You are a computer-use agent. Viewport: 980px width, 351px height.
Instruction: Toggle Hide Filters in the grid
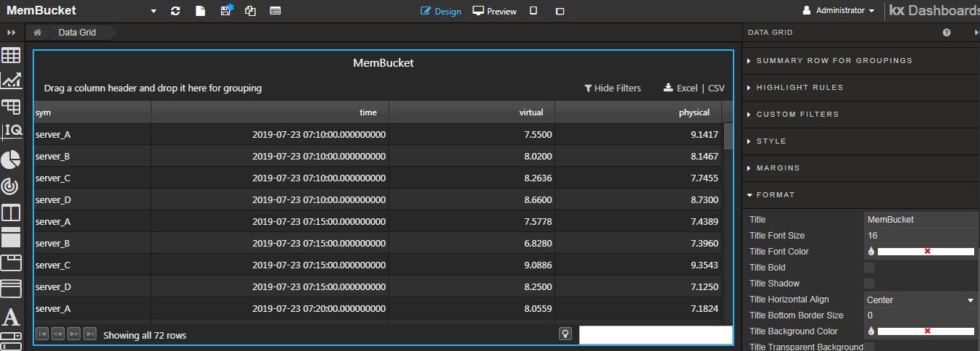pos(612,88)
